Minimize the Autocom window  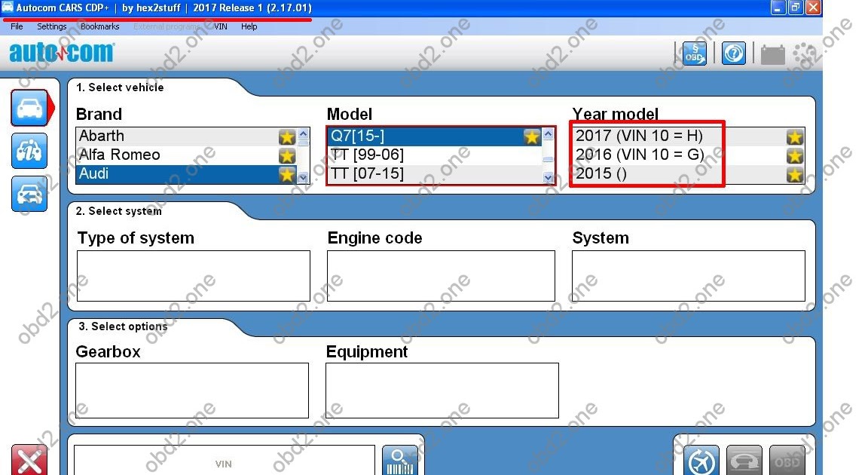tap(778, 8)
